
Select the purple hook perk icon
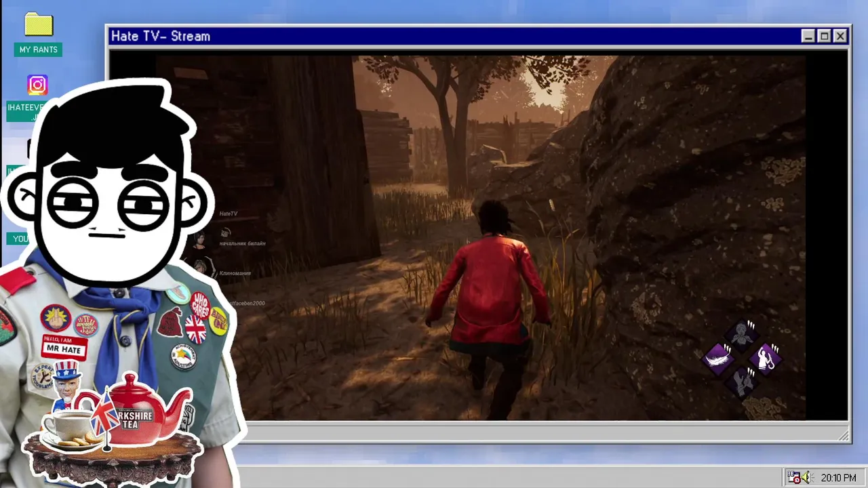tap(765, 357)
